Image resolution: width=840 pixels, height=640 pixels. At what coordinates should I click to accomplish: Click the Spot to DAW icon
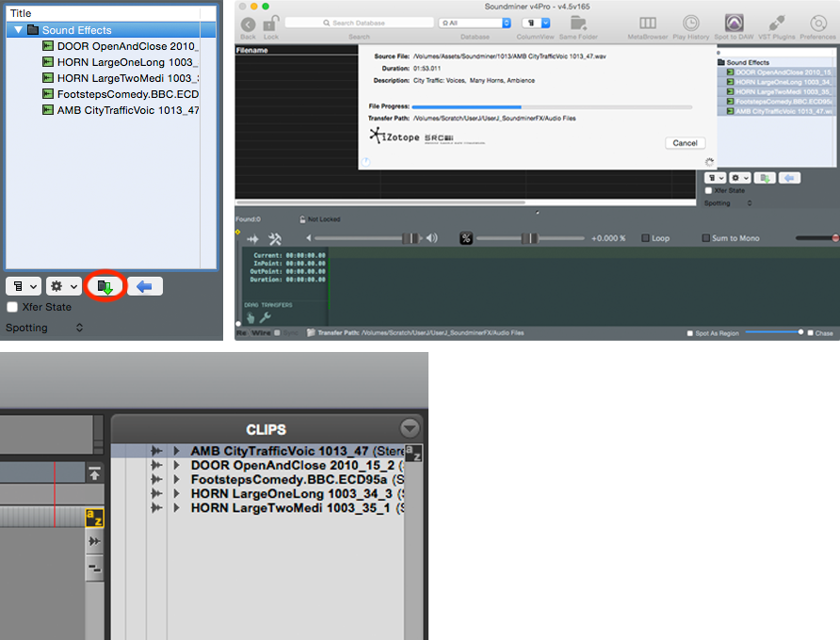coord(734,23)
